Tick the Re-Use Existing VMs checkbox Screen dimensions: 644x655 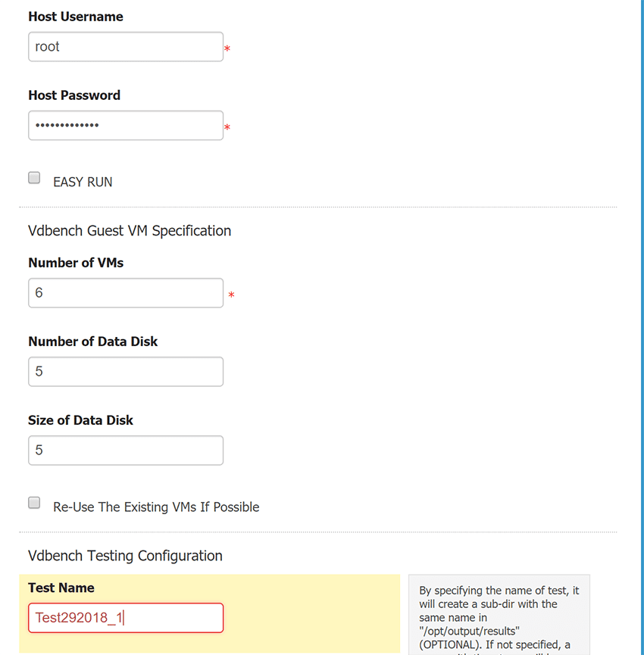[34, 503]
